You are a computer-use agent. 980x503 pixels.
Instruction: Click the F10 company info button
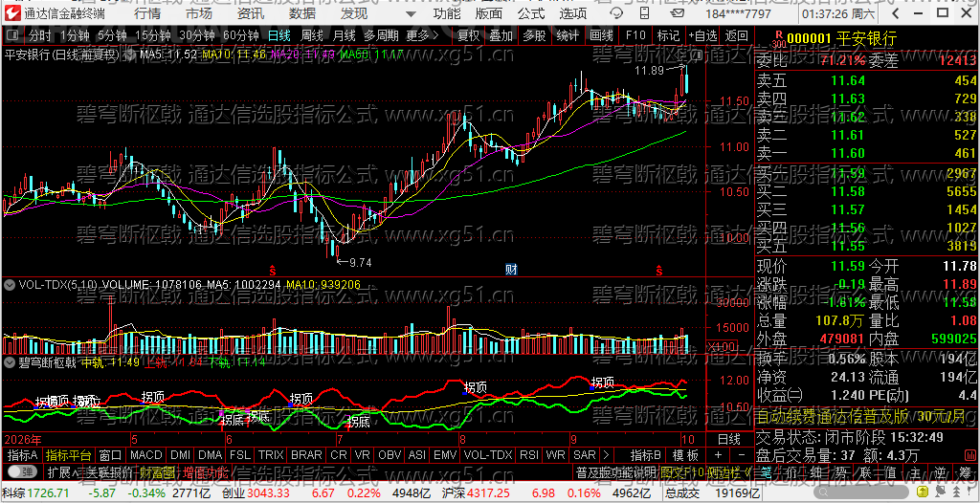635,35
